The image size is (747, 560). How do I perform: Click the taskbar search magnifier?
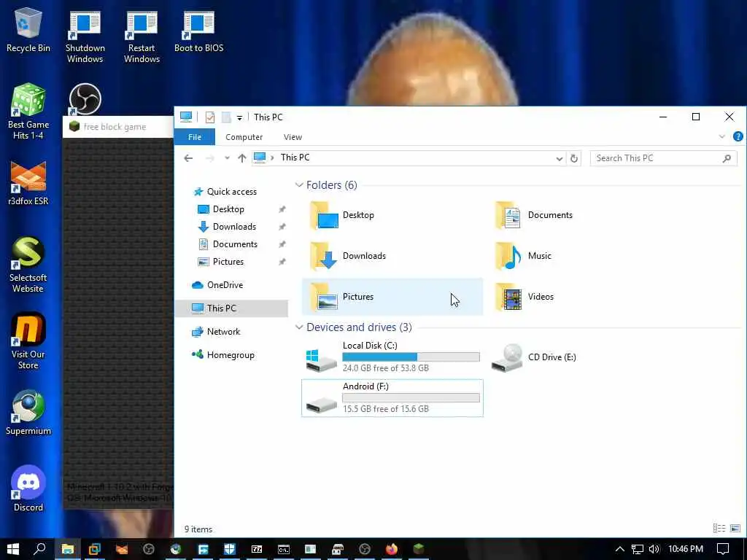click(x=40, y=549)
